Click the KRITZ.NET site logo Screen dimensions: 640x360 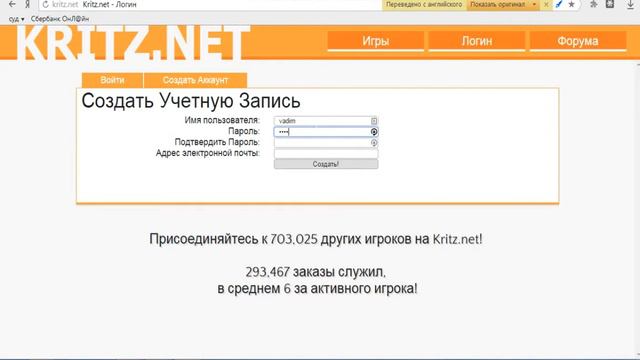pos(133,42)
